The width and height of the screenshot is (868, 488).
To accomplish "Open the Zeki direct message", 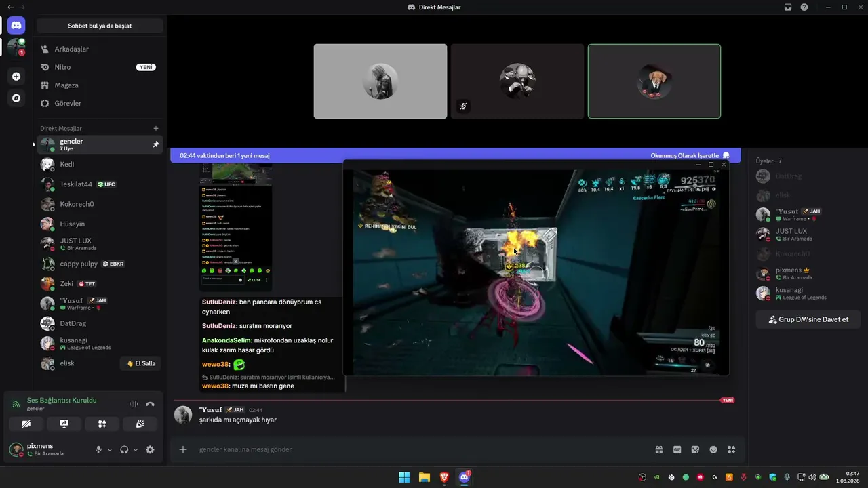I will point(100,283).
